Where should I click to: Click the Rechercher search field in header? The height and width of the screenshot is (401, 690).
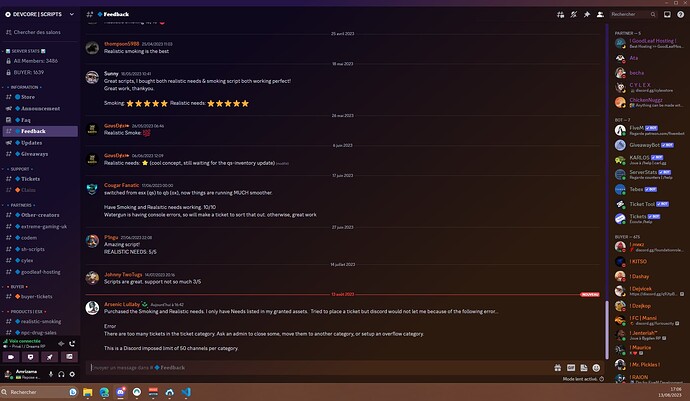[x=633, y=15]
